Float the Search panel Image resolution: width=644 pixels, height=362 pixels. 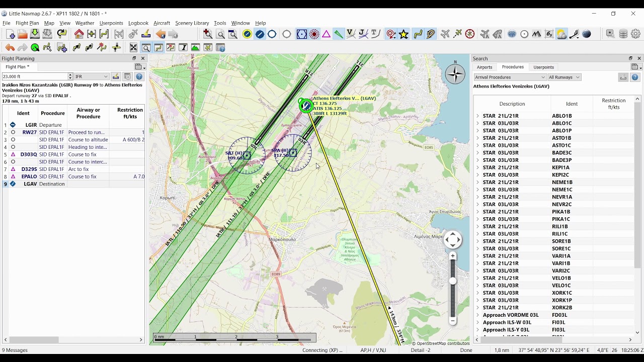pyautogui.click(x=630, y=58)
